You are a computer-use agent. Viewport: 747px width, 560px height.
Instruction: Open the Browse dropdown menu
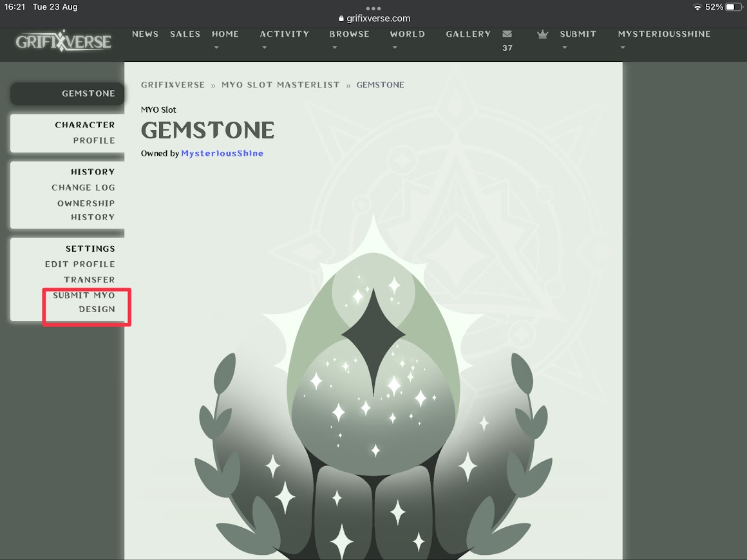pyautogui.click(x=349, y=39)
